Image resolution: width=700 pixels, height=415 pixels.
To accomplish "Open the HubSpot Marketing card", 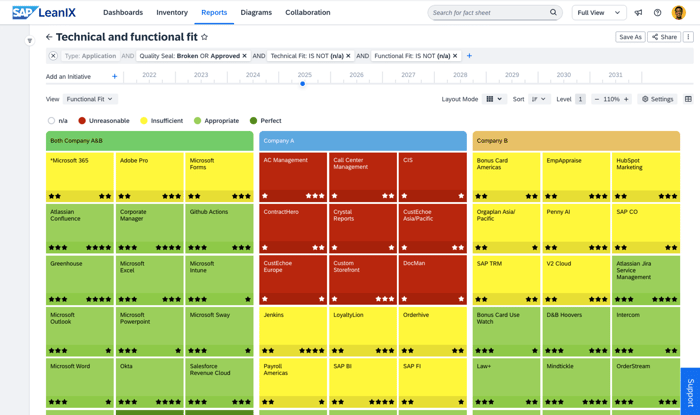I will click(x=646, y=177).
